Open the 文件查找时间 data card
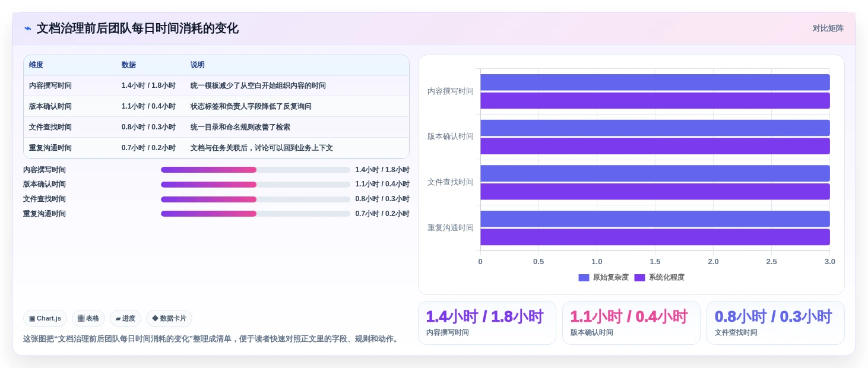The width and height of the screenshot is (868, 368). (775, 323)
